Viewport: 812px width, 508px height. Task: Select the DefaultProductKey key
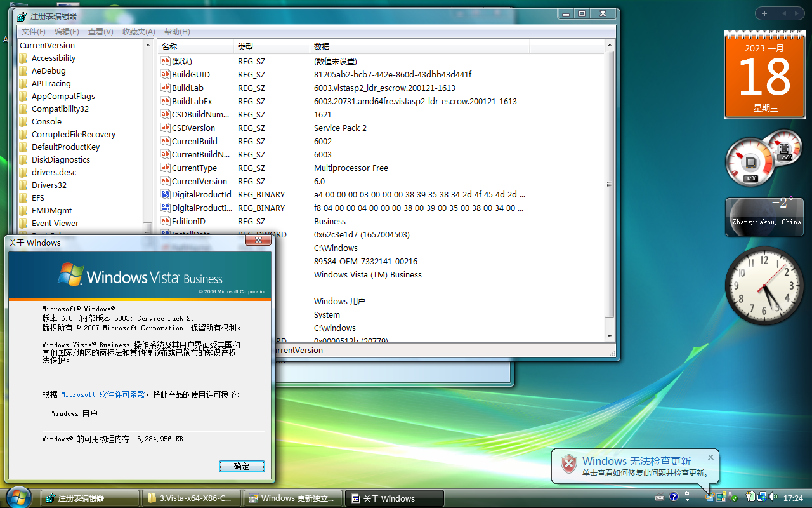[66, 147]
